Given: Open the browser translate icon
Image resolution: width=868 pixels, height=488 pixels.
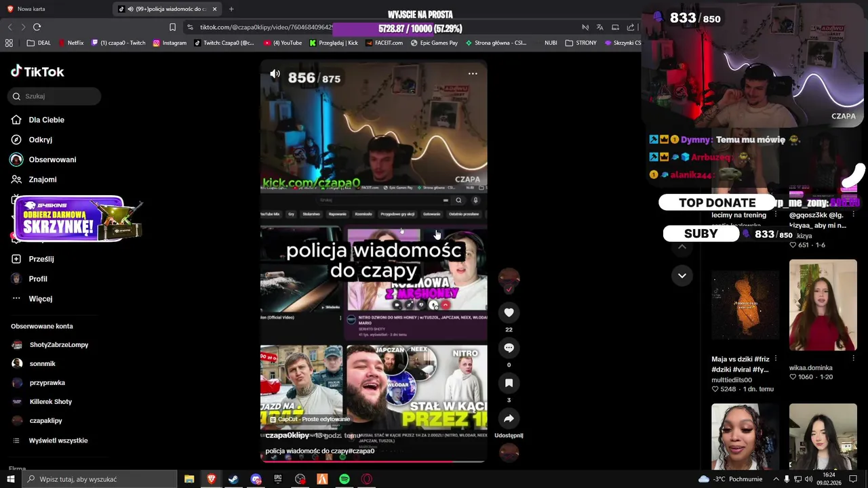Looking at the screenshot, I should click(x=599, y=27).
